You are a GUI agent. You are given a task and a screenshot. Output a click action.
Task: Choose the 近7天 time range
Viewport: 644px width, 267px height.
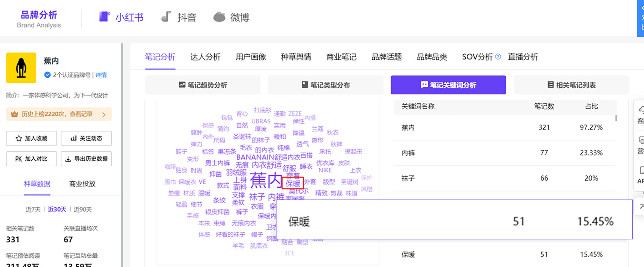[33, 209]
